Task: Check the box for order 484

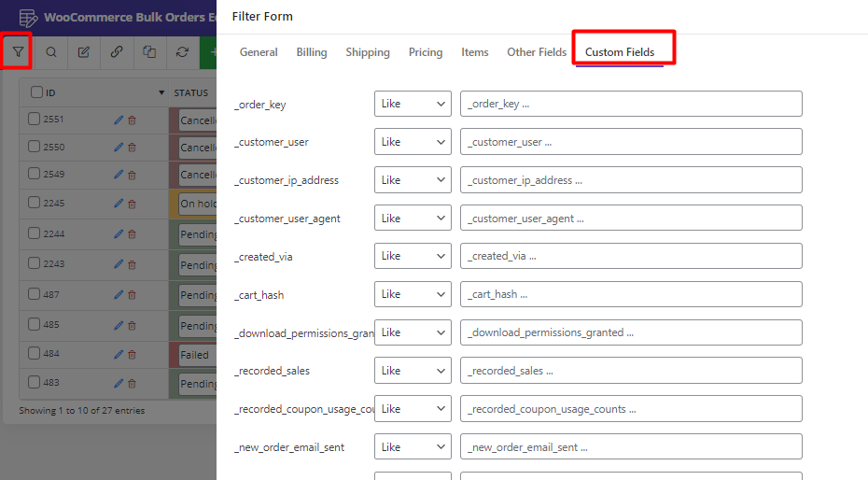Action: pyautogui.click(x=34, y=353)
